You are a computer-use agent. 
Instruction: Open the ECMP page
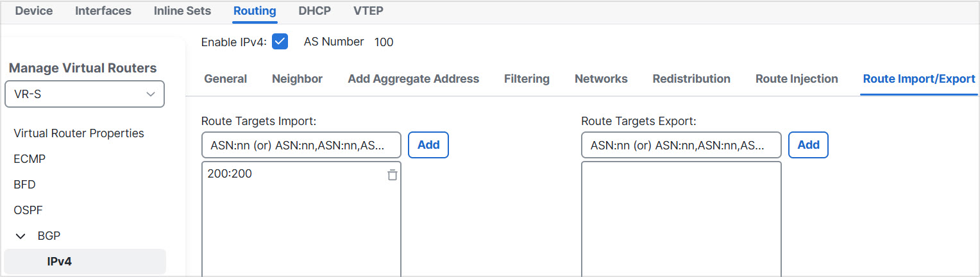click(30, 159)
